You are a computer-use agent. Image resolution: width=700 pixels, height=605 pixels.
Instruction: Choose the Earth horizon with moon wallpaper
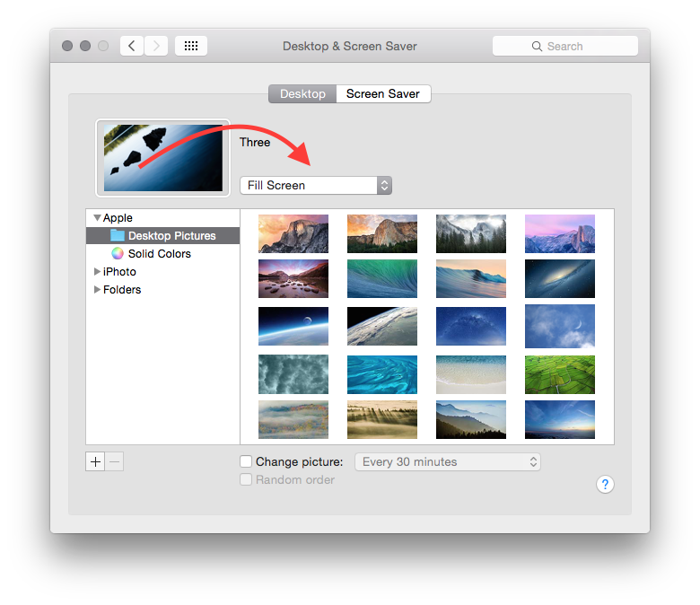[293, 326]
